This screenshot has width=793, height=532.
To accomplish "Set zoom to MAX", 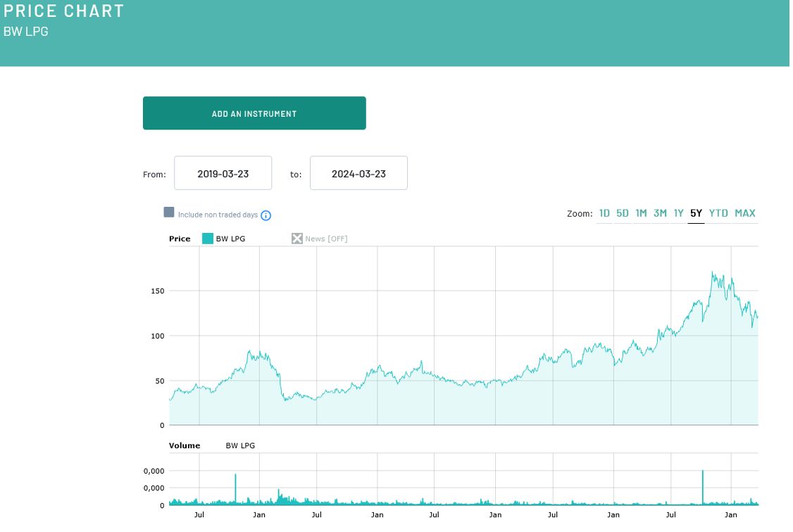I will (x=747, y=214).
